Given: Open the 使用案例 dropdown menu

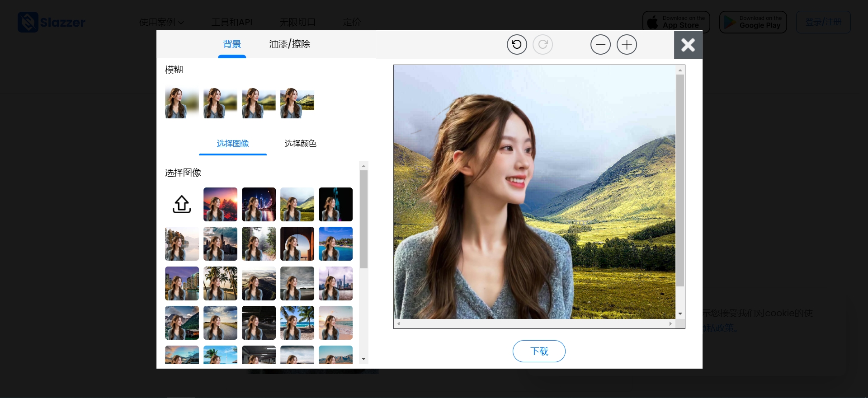Looking at the screenshot, I should (161, 22).
